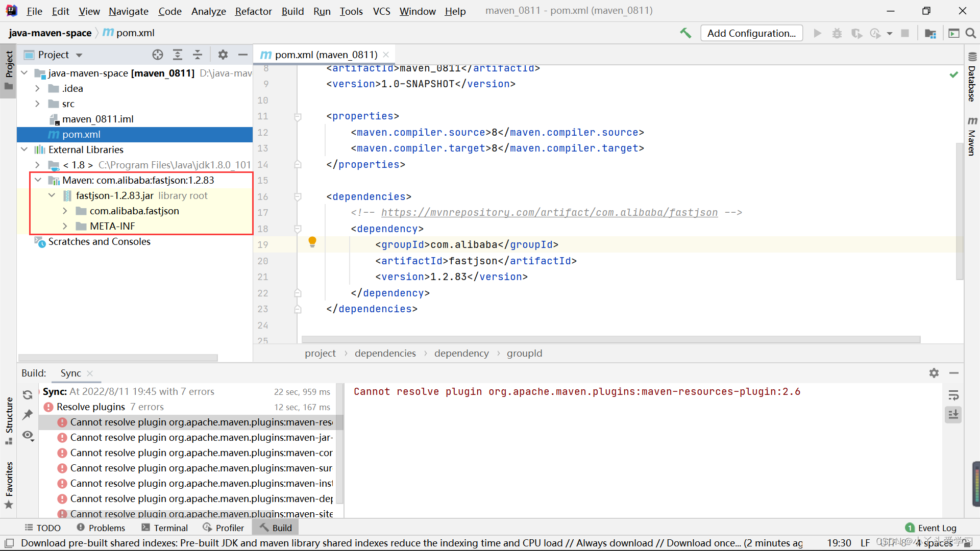Close the pom.xml editor tab
The height and width of the screenshot is (551, 980).
(x=386, y=55)
